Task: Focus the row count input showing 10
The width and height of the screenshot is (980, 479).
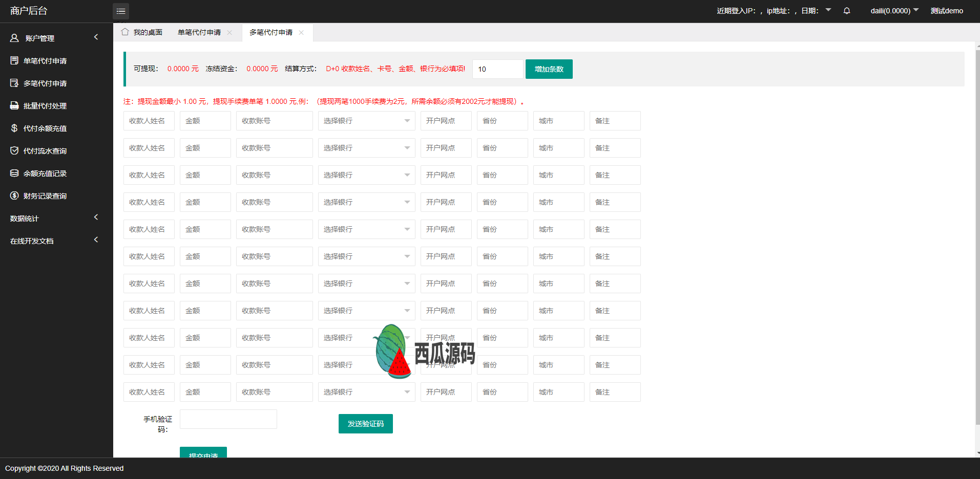Action: 498,69
